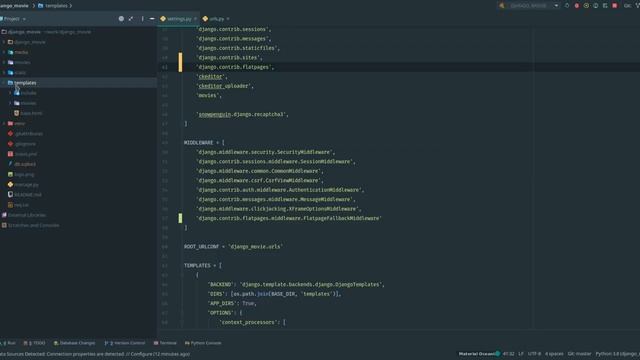Click the red debug icon in top toolbar
Image resolution: width=640 pixels, height=360 pixels.
pos(577,6)
